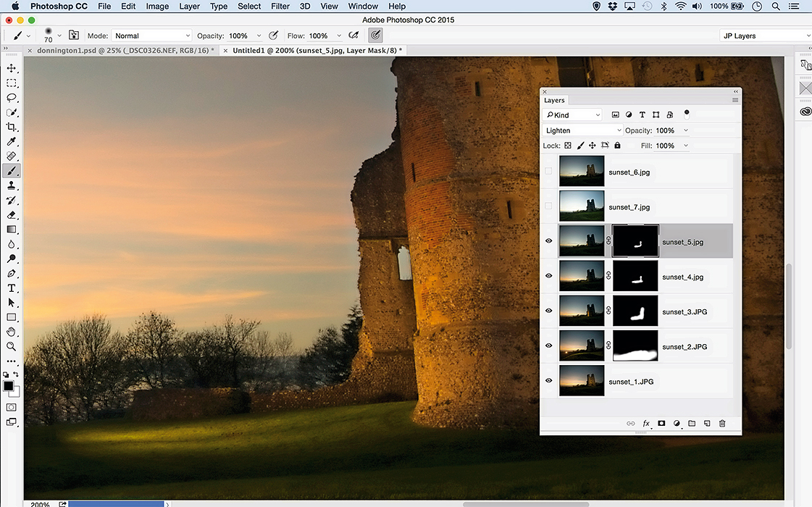
Task: Open the brush Mode dropdown
Action: tap(152, 35)
